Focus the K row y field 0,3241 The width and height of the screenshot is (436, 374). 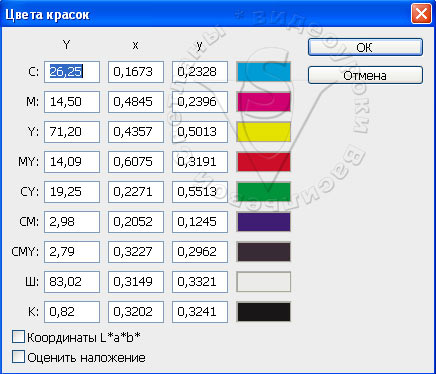[200, 312]
